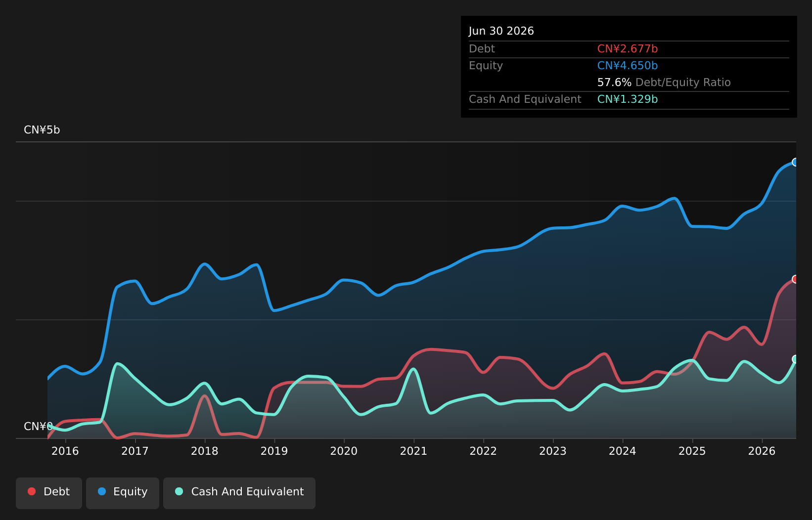This screenshot has width=812, height=520.
Task: Click the CN¥4.650b equity value
Action: pyautogui.click(x=628, y=66)
